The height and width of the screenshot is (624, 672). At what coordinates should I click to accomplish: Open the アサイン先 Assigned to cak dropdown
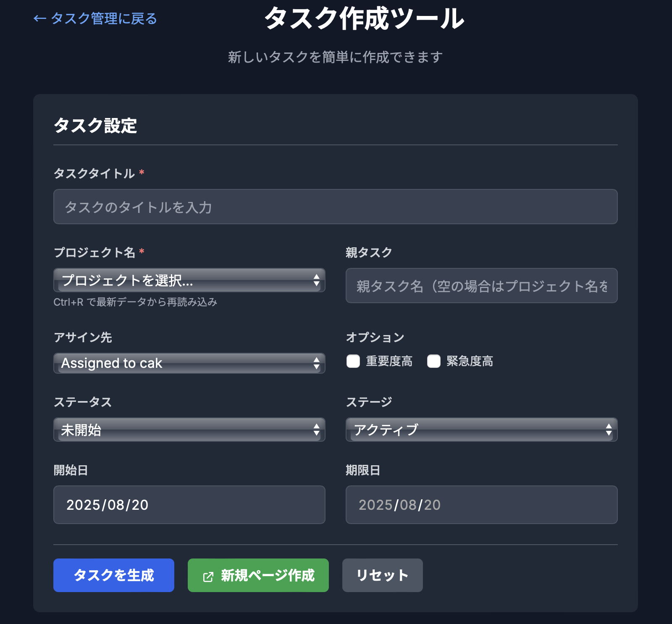pyautogui.click(x=189, y=363)
